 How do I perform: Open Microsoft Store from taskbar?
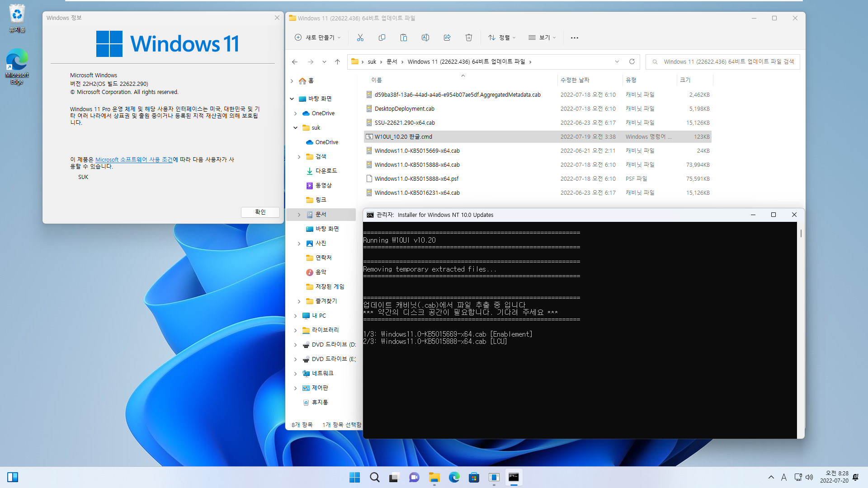474,477
